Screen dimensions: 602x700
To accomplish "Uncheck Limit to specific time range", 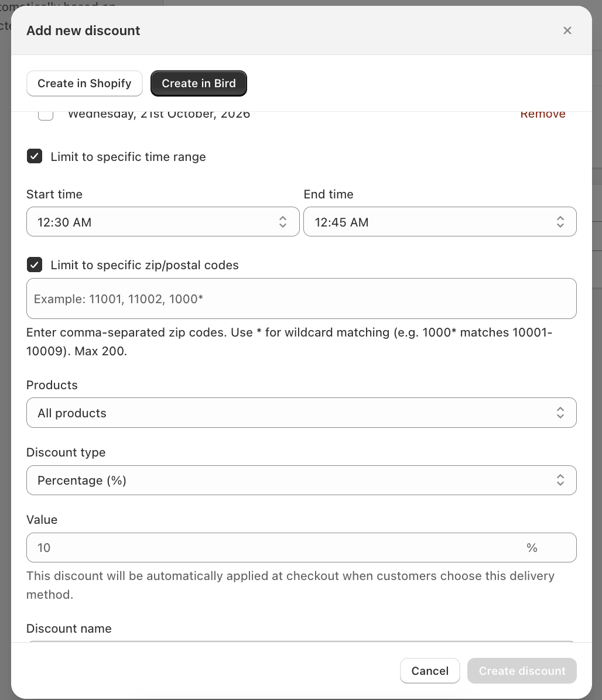I will pos(35,156).
